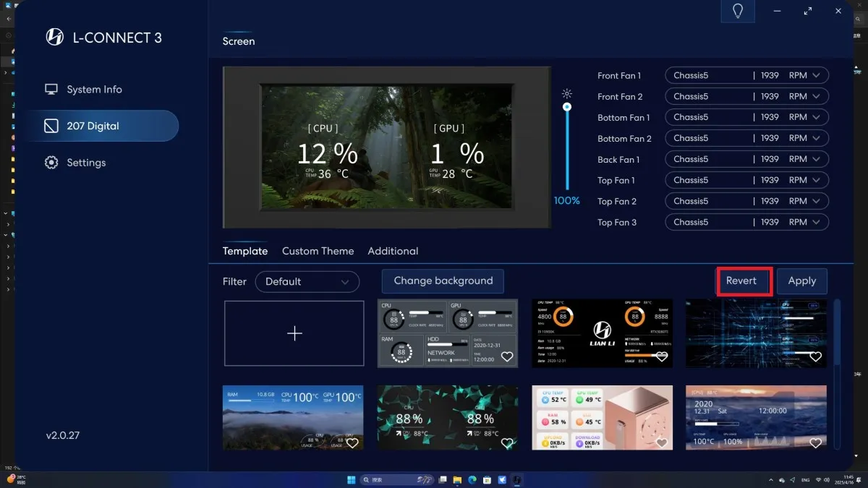Favorite the blue tech grid template
Viewport: 868px width, 488px height.
815,357
